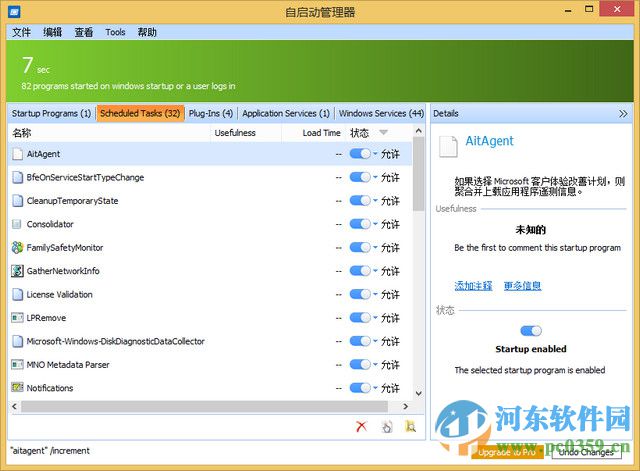
Task: Toggle the AitAgent startup switch
Action: pyautogui.click(x=360, y=154)
